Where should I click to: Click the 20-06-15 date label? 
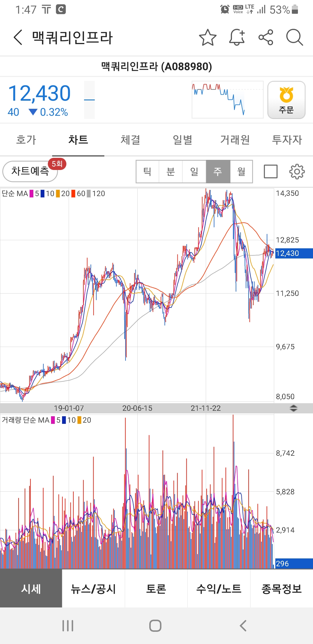coord(137,408)
